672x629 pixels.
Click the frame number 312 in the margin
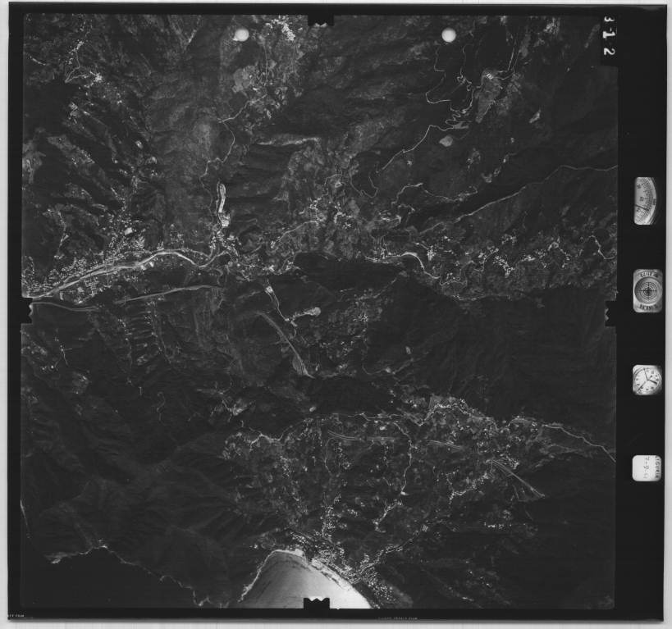click(609, 35)
